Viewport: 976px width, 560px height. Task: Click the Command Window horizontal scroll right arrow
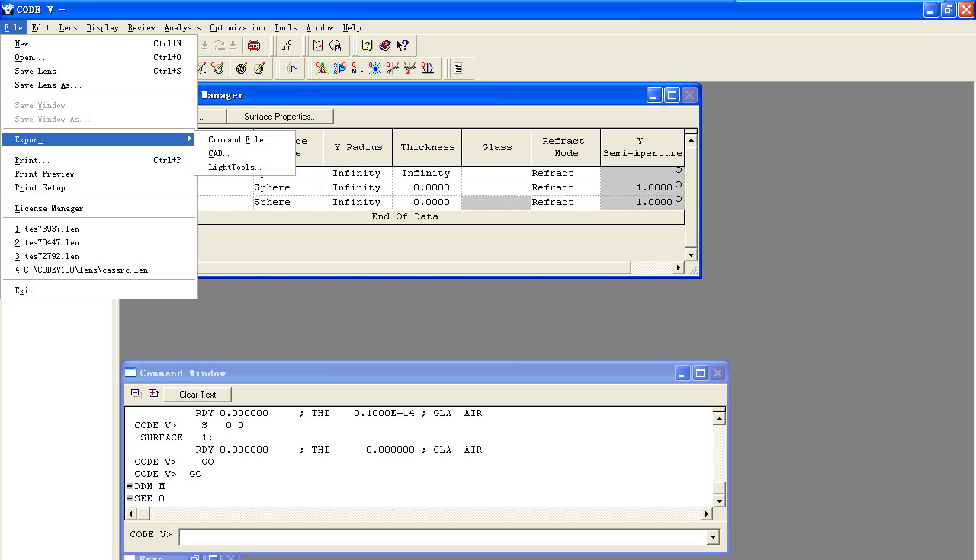706,514
